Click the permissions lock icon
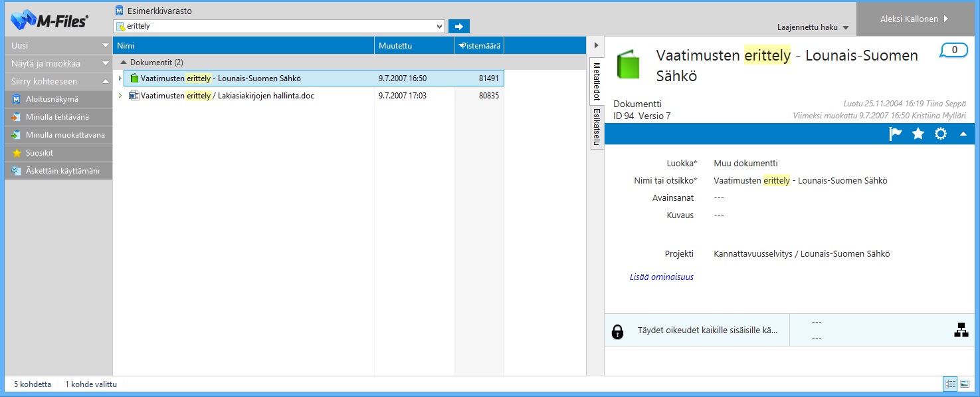Viewport: 980px width, 397px height. 618,331
